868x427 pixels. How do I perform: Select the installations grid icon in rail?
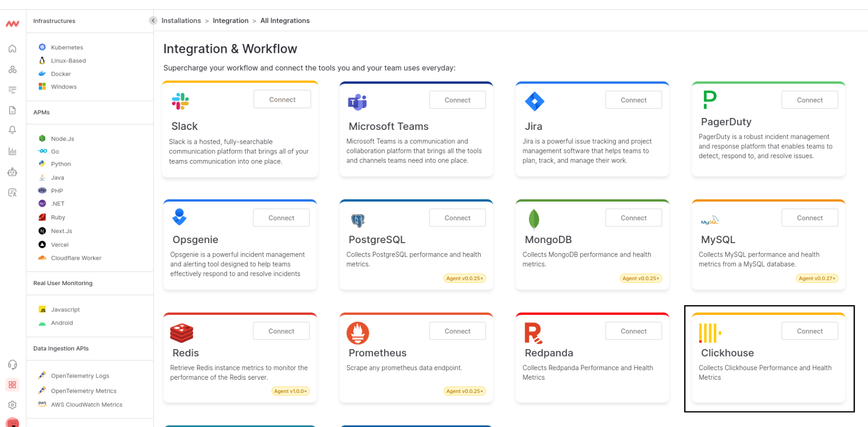12,384
